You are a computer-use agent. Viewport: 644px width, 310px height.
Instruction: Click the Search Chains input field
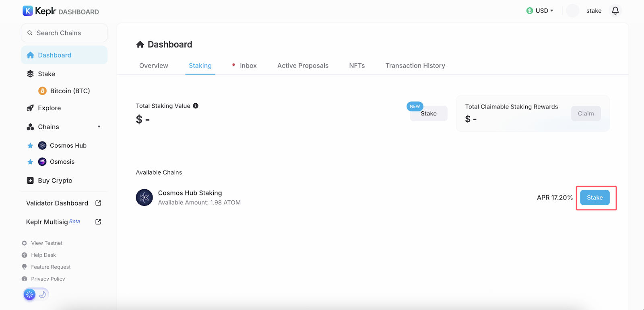[64, 33]
